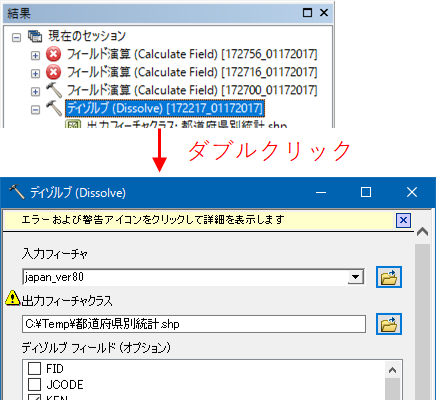
Task: Click the Dissolve dialog title hammer icon
Action: (16, 192)
